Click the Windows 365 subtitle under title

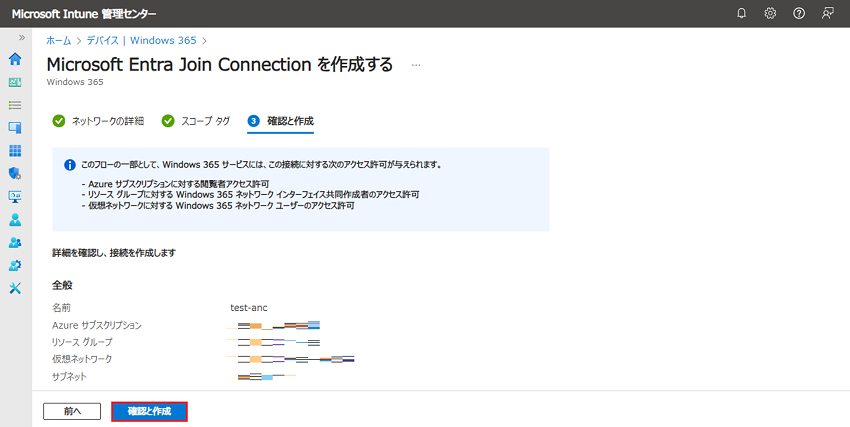(x=75, y=82)
